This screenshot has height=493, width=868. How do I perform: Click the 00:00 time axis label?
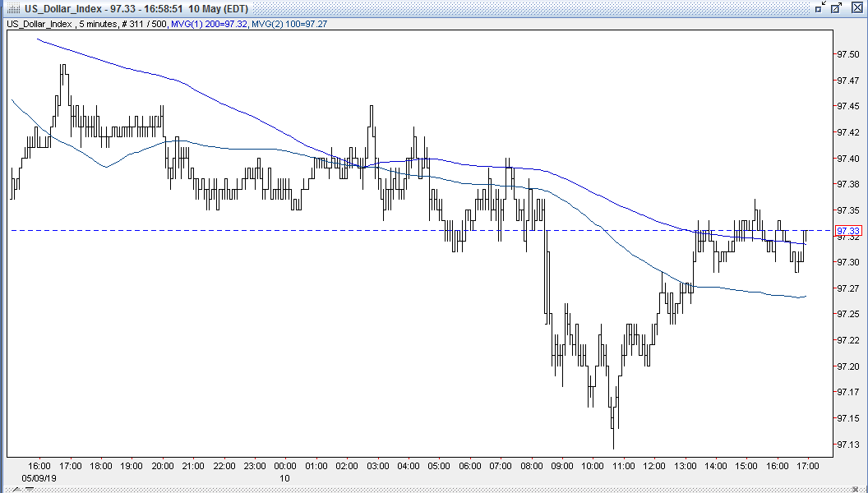tap(285, 466)
